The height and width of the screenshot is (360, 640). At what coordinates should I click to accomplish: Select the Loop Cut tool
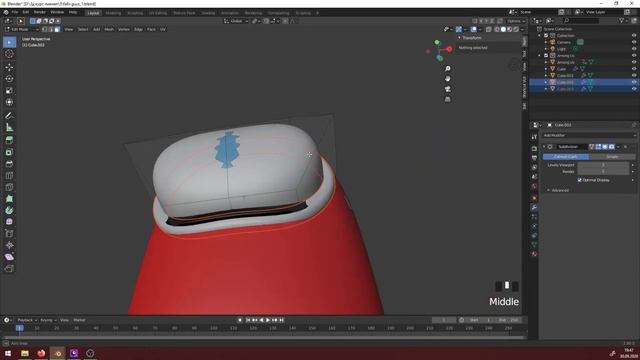coord(9,176)
